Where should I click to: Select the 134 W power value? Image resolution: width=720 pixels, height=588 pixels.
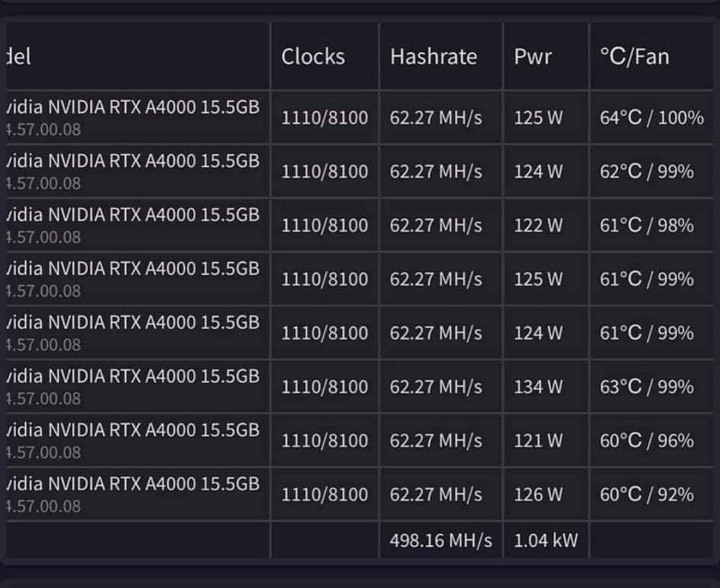tap(538, 387)
